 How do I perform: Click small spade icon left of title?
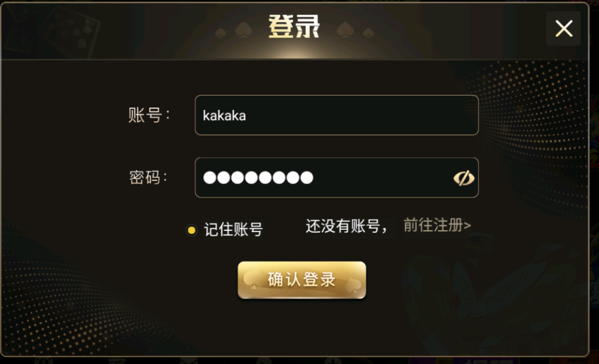point(220,33)
